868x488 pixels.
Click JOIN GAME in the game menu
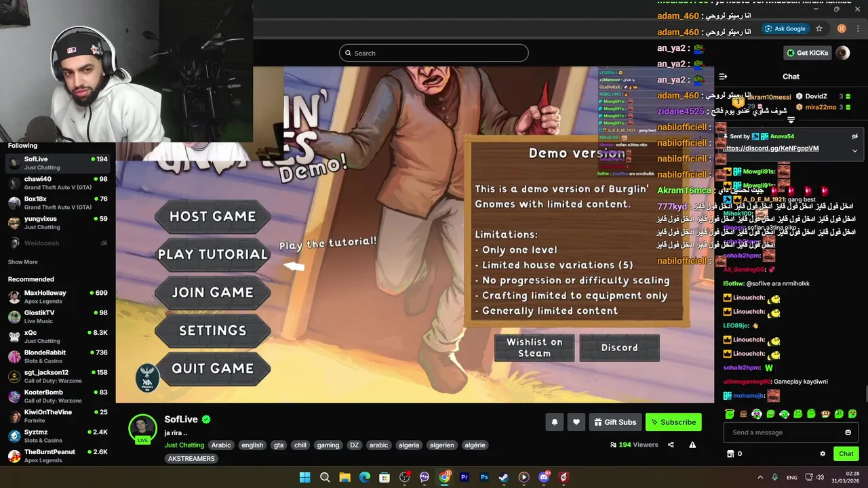click(212, 292)
